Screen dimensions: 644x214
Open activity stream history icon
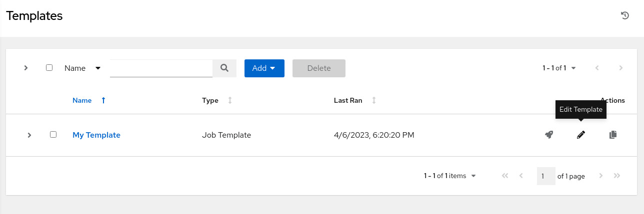[624, 15]
